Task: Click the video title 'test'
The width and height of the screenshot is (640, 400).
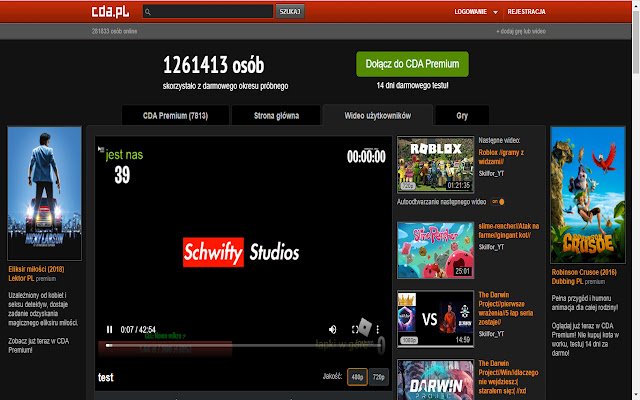Action: click(x=105, y=378)
